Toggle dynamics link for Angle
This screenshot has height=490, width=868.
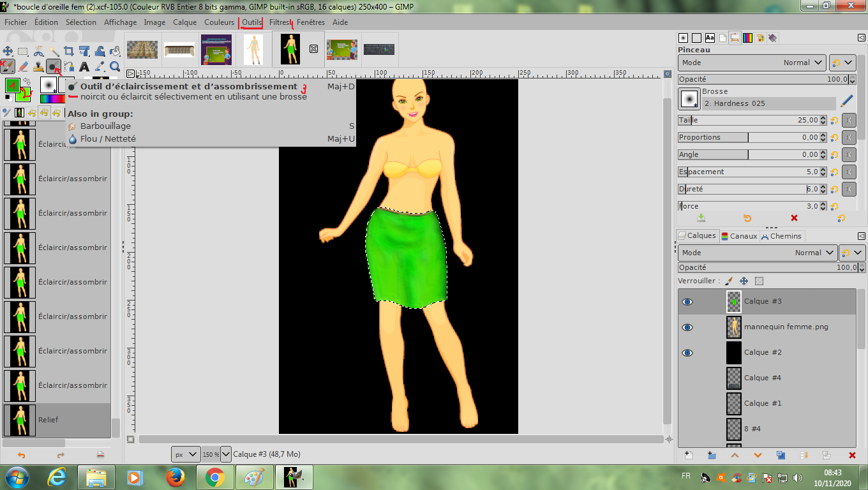(x=849, y=154)
